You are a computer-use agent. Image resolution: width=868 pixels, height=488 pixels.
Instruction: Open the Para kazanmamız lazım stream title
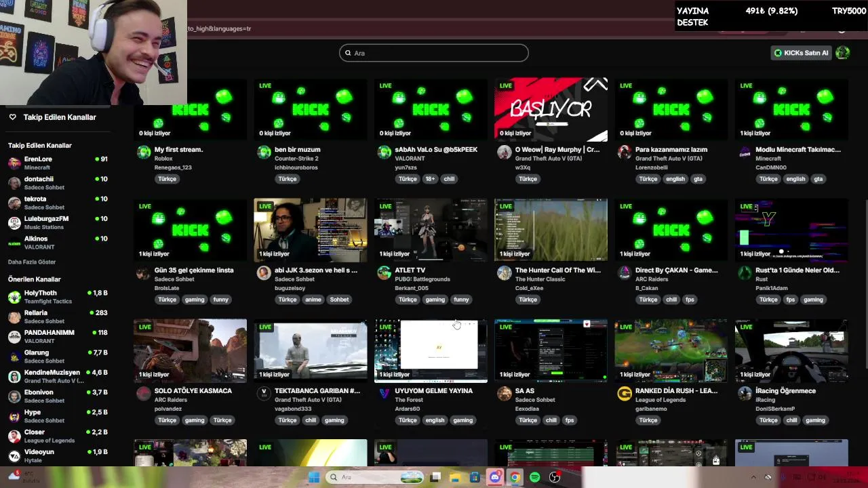(x=671, y=149)
